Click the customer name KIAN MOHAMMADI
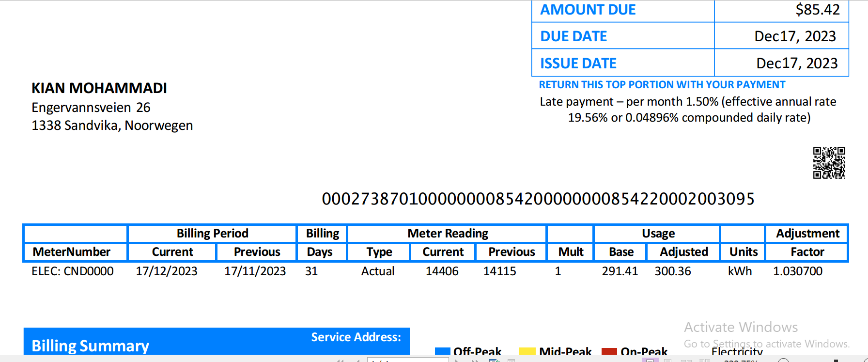This screenshot has width=868, height=362. tap(99, 88)
